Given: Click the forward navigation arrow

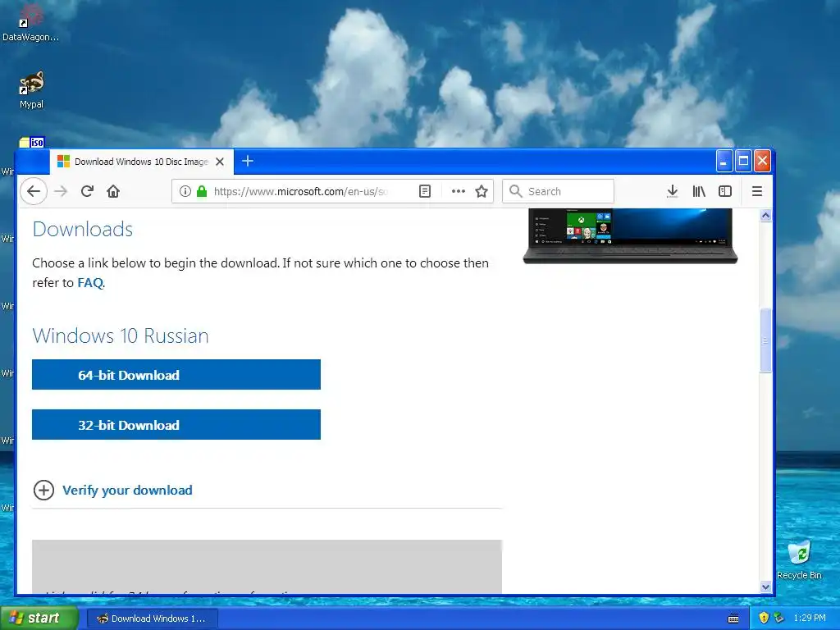Looking at the screenshot, I should 61,191.
